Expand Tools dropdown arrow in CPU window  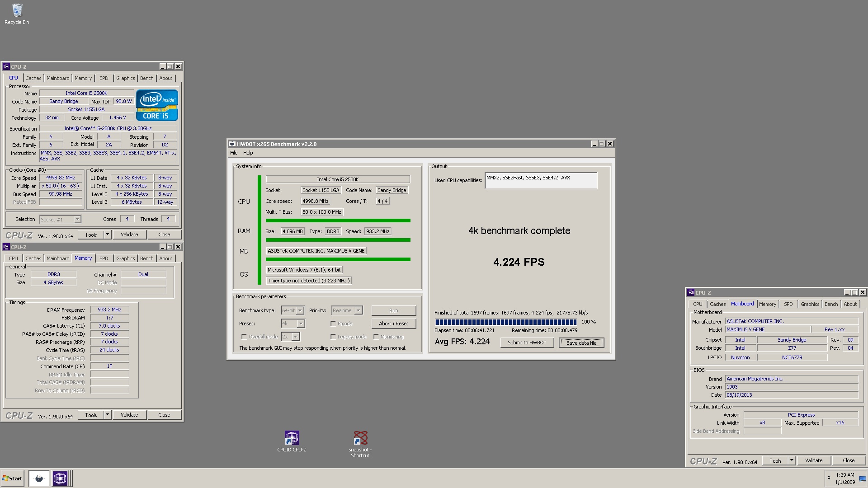108,235
